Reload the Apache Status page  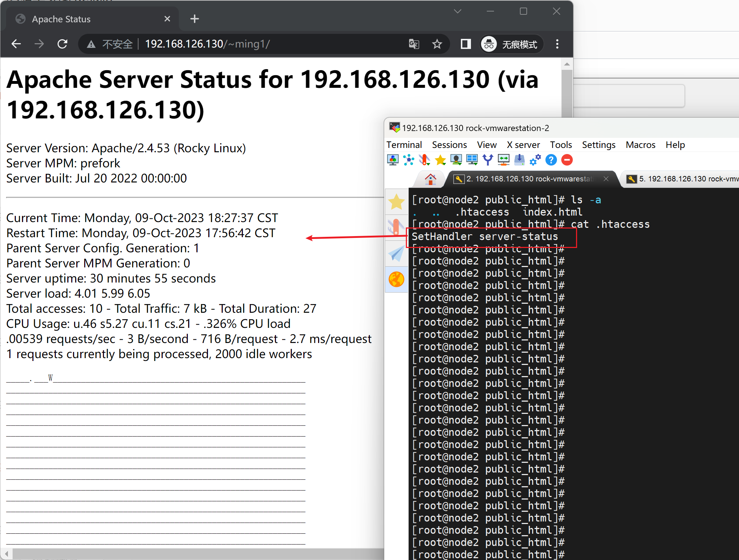pos(63,44)
